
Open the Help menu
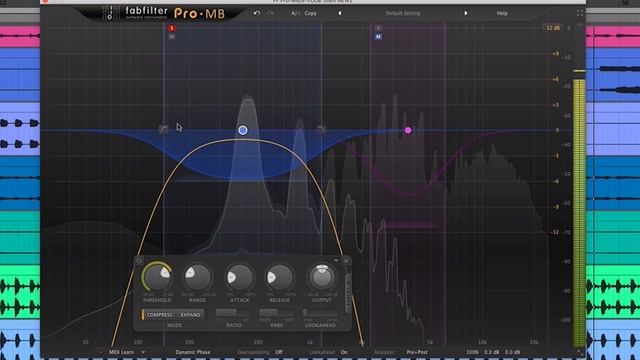point(502,13)
